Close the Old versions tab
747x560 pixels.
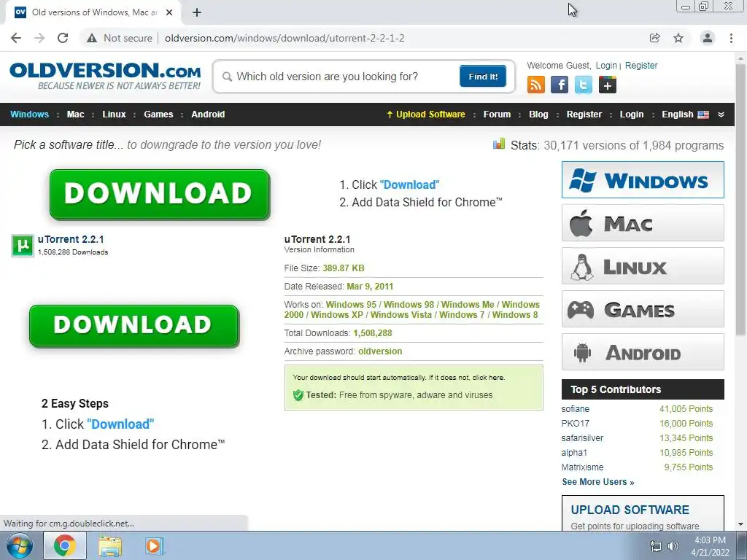[169, 12]
